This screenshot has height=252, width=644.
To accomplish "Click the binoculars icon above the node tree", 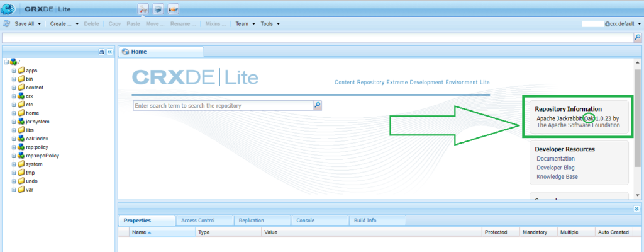I will pos(102,52).
